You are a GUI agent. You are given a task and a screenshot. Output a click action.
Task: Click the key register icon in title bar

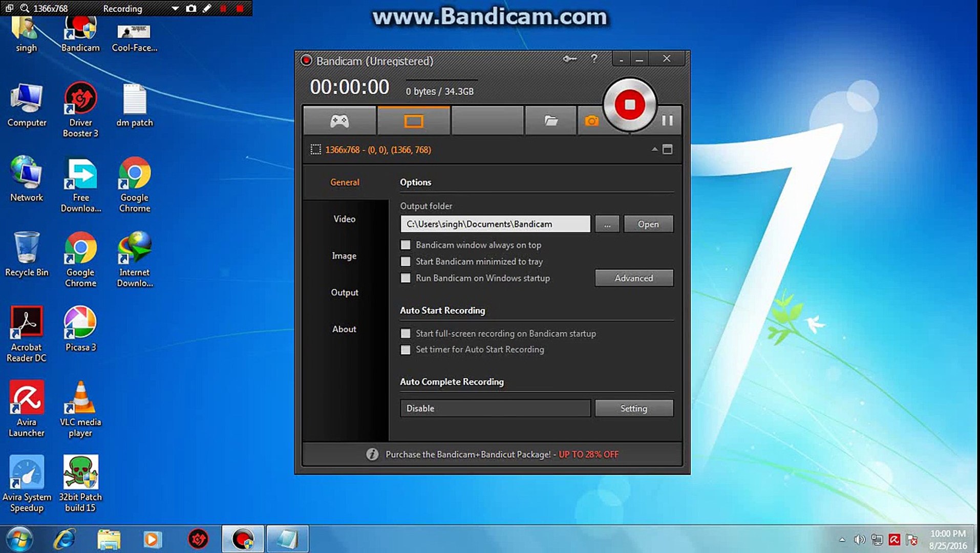pos(569,59)
